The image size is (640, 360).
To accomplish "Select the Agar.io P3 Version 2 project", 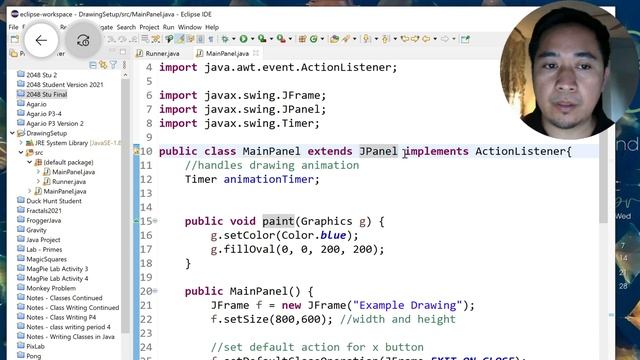I will (55, 123).
